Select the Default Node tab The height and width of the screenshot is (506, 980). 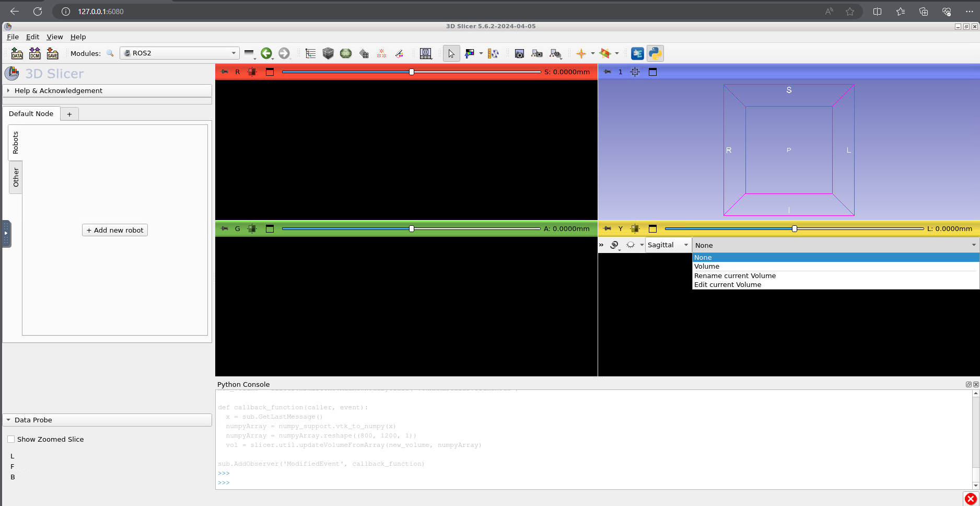pos(31,113)
